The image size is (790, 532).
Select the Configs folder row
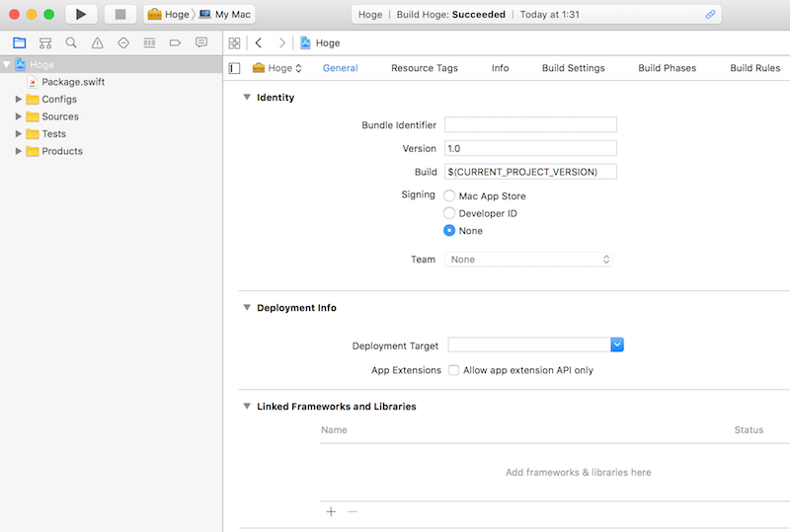click(111, 100)
